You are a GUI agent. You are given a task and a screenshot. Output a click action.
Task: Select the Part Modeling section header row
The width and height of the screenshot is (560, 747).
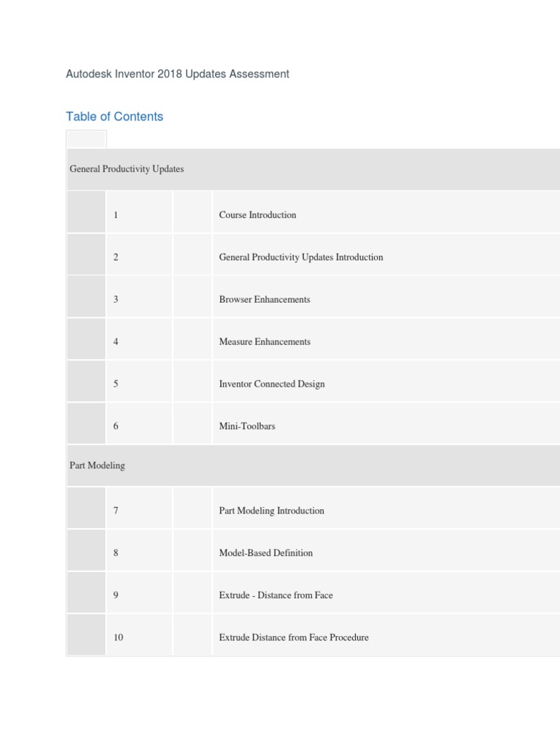(x=97, y=465)
